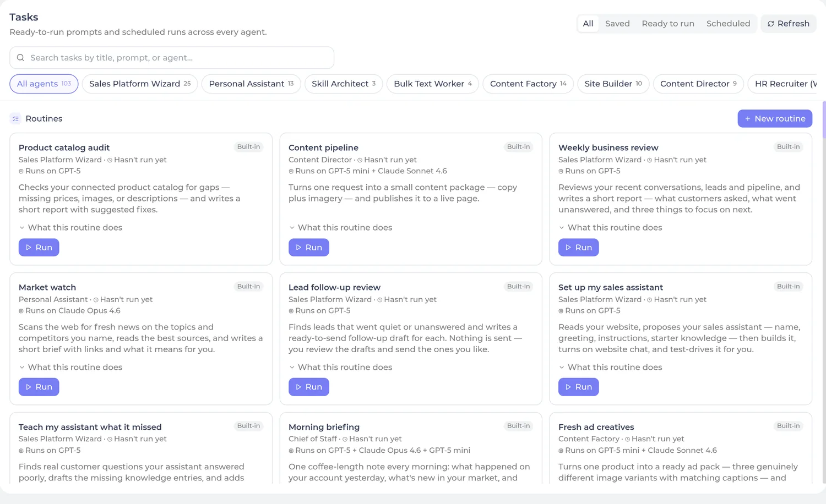The image size is (826, 504).
Task: Click the clock icon on Product catalog audit
Action: click(x=110, y=160)
